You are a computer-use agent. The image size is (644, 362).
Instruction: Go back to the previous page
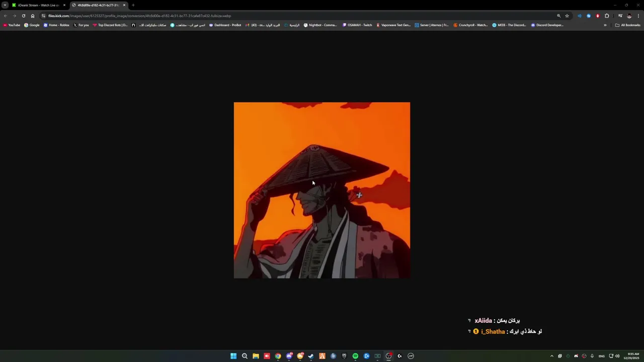pyautogui.click(x=6, y=16)
